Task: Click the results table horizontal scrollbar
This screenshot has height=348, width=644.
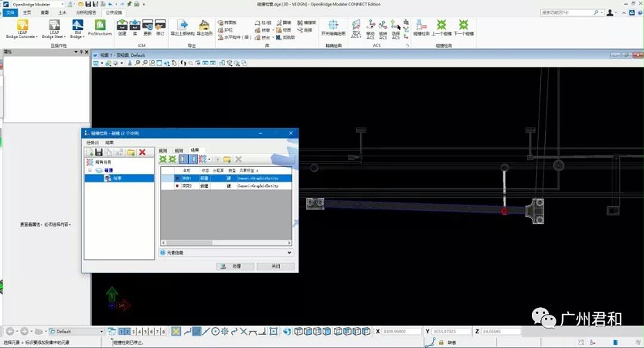Action: coord(226,243)
